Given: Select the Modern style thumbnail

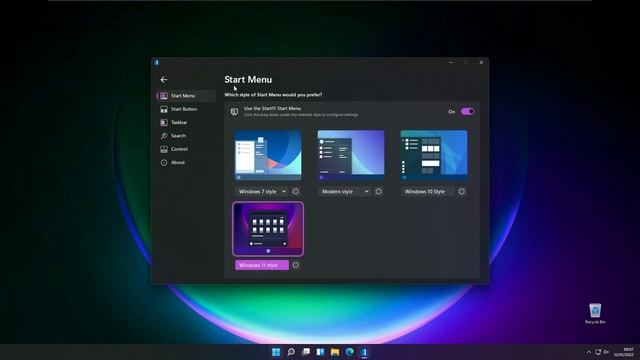Looking at the screenshot, I should pyautogui.click(x=351, y=155).
